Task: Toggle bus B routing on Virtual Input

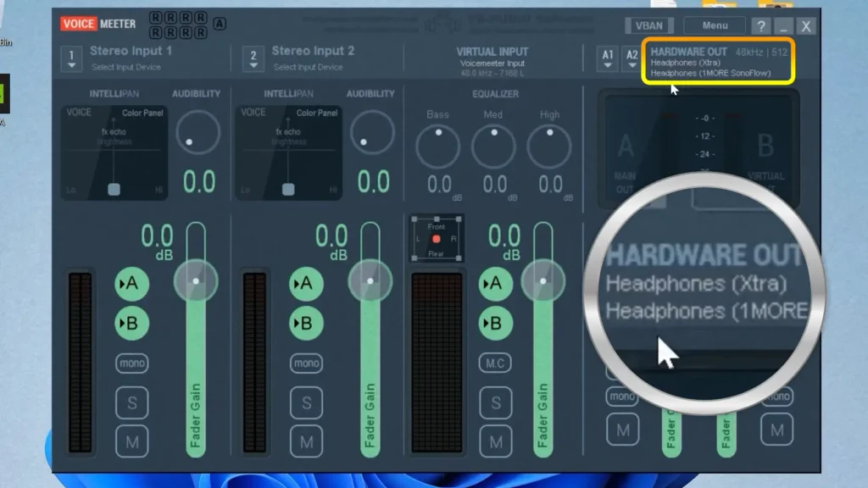Action: point(495,323)
